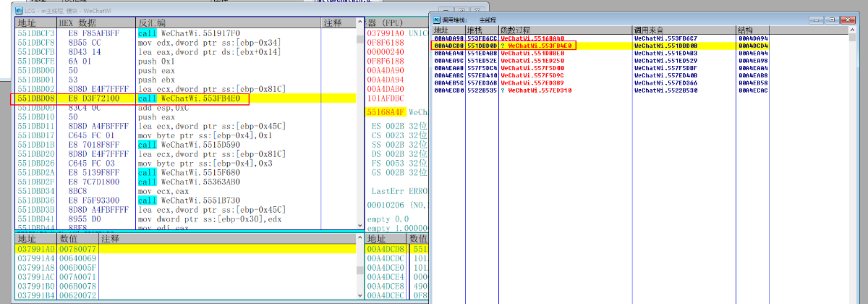
Task: Click register value 00000240
Action: coord(386,52)
